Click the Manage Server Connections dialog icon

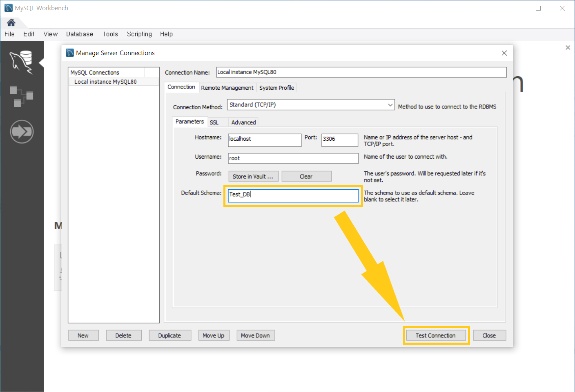[70, 53]
